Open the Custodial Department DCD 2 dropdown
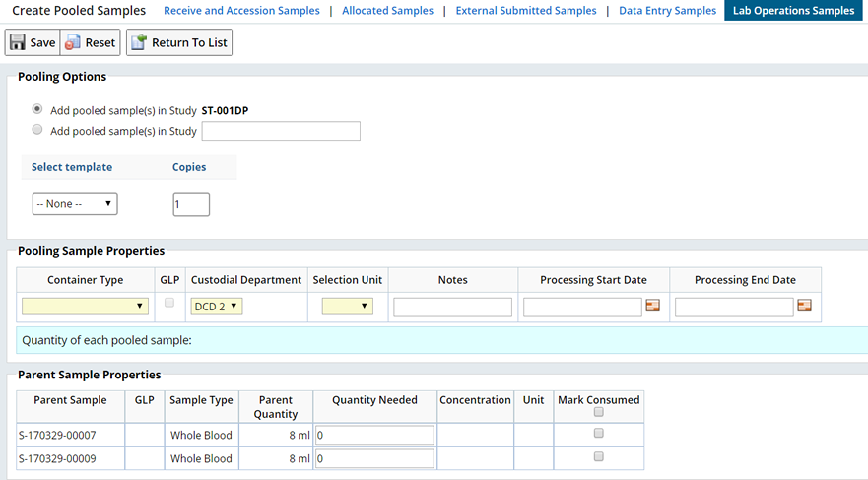Viewport: 868px width, 480px height. 217,307
